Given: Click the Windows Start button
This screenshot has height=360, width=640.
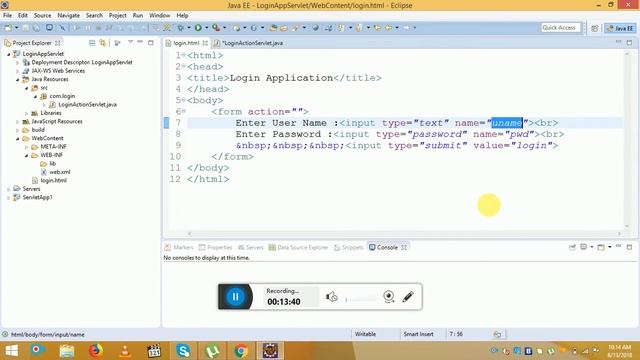Looking at the screenshot, I should [x=11, y=351].
